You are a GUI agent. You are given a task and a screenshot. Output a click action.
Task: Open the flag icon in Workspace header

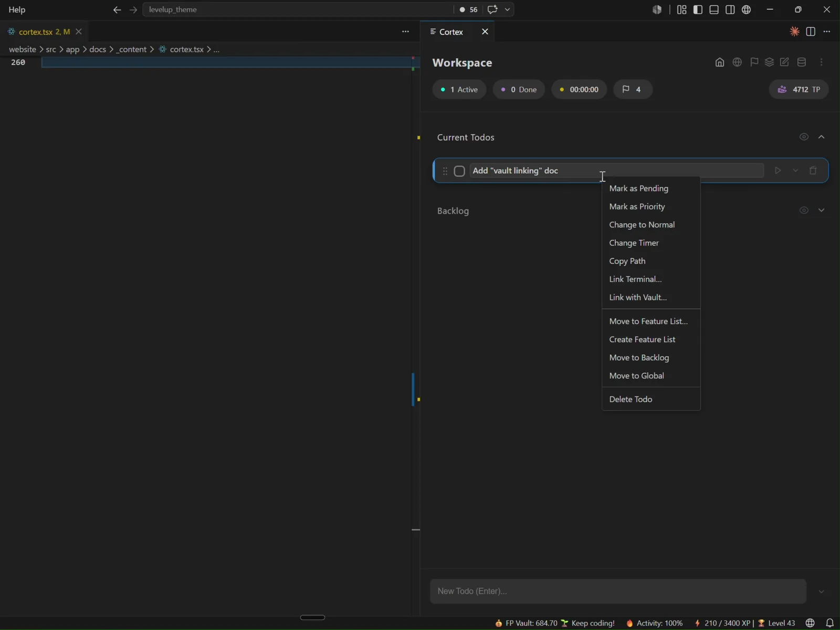click(754, 62)
